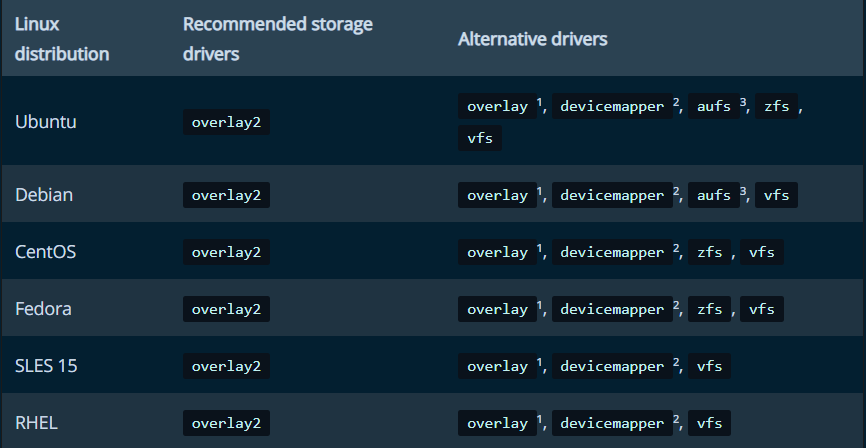Image resolution: width=866 pixels, height=448 pixels.
Task: Select overlay2 code tag in Ubuntu row
Action: pos(226,122)
